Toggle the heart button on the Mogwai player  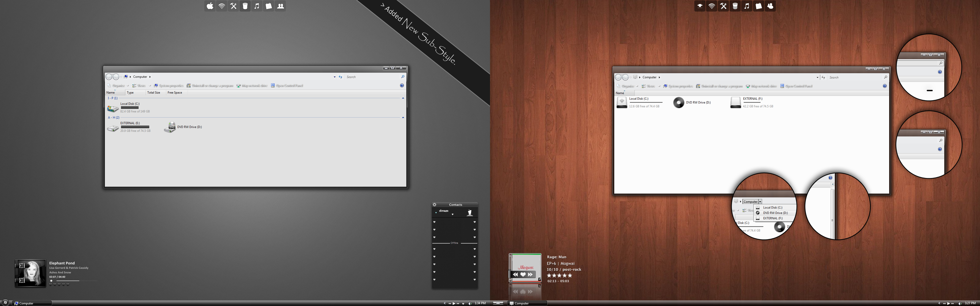pyautogui.click(x=523, y=274)
